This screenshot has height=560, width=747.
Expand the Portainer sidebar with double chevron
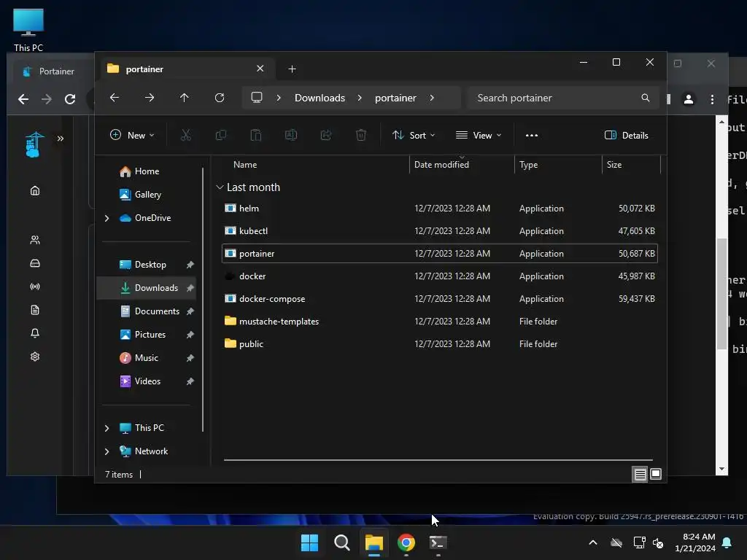pos(61,139)
